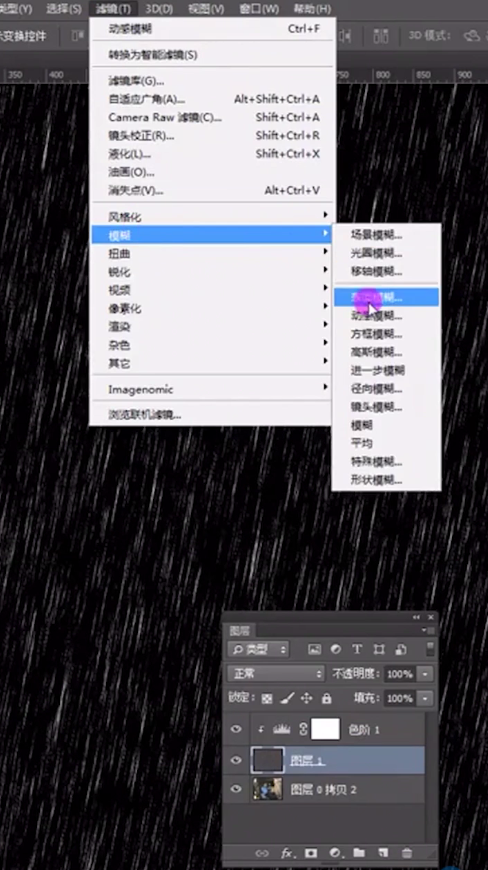Screen dimensions: 488x870
Task: Lock image pixels brush icon
Action: point(287,698)
